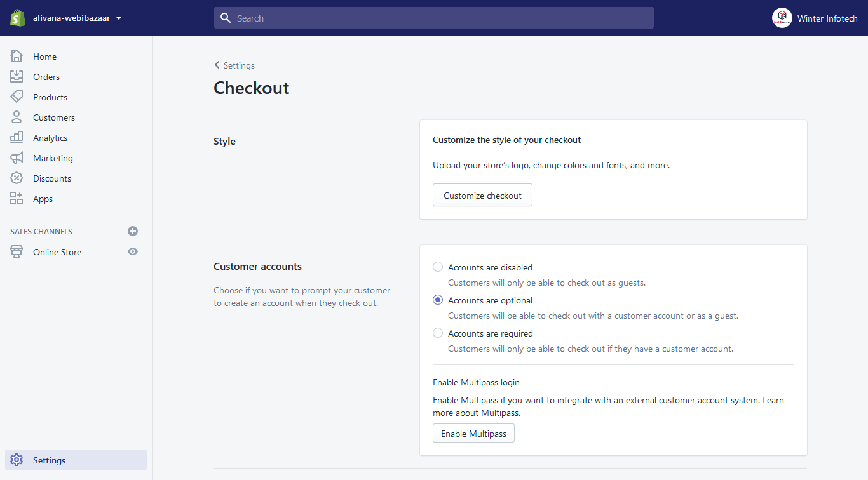Open the Home icon in sidebar
This screenshot has width=868, height=480.
coord(17,57)
